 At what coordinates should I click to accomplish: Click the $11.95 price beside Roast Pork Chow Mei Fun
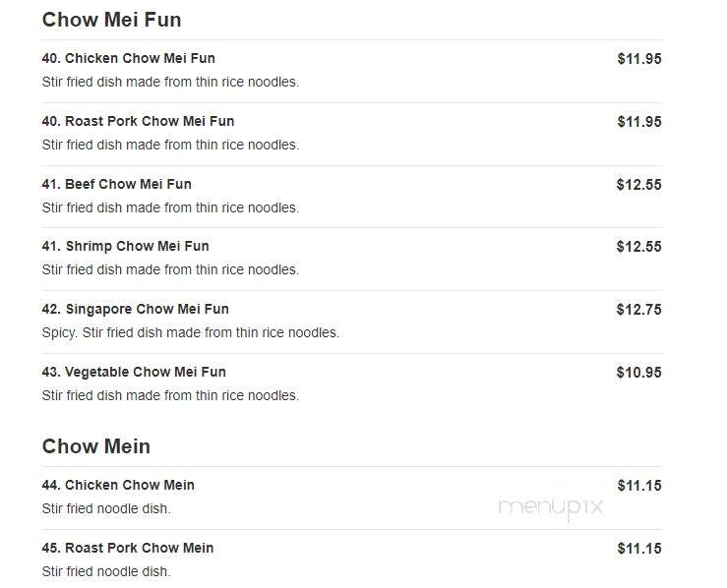point(639,122)
